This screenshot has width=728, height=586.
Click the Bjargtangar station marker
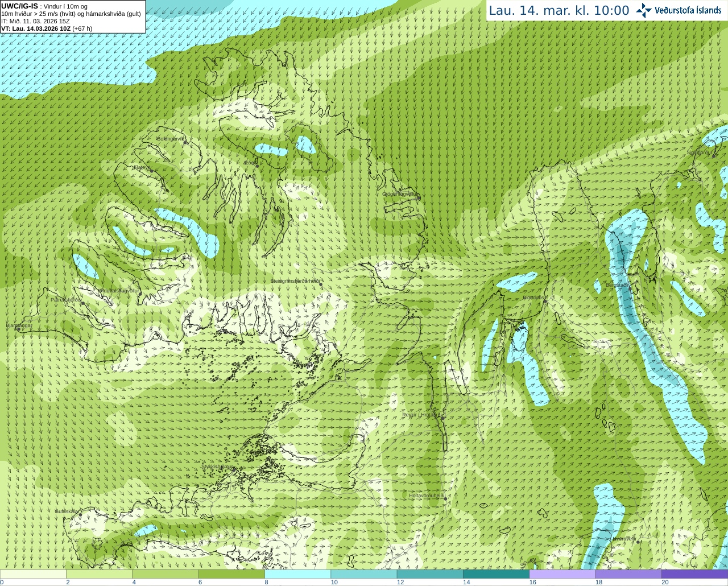18,329
